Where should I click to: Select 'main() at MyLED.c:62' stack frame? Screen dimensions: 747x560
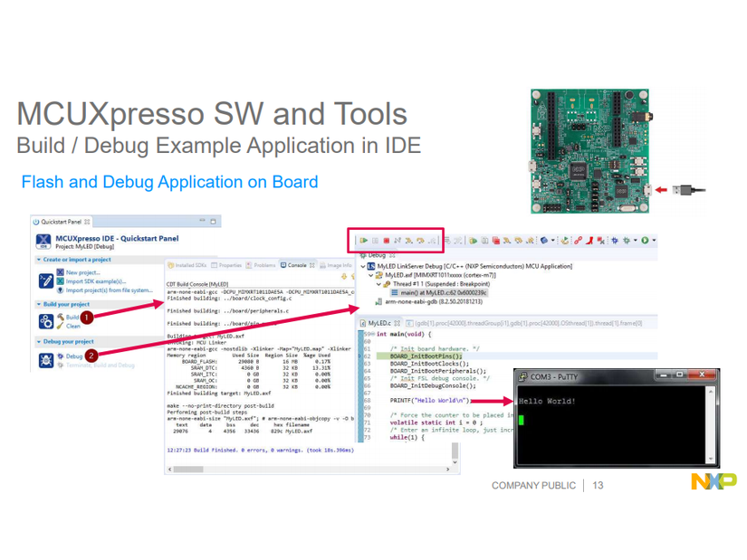439,293
